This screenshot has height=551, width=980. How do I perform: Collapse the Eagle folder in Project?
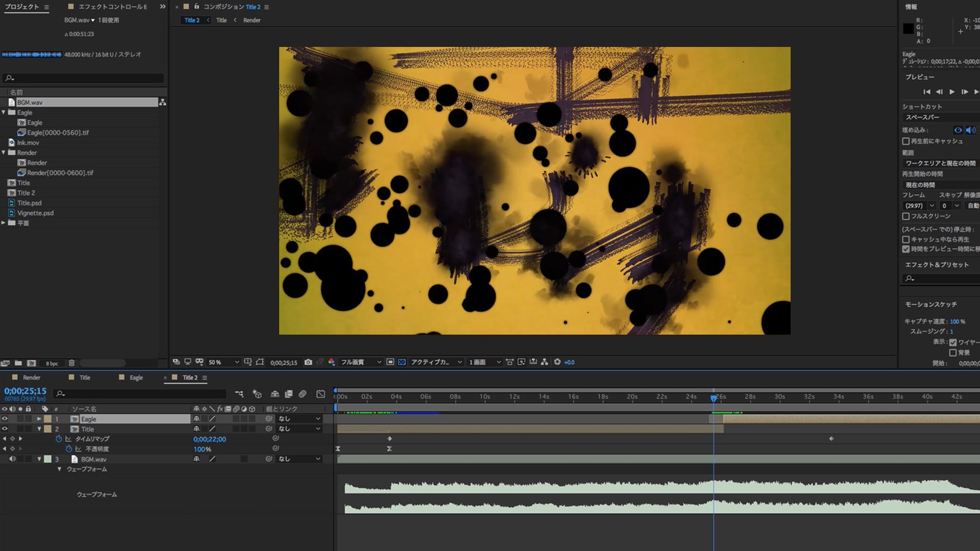tap(4, 112)
